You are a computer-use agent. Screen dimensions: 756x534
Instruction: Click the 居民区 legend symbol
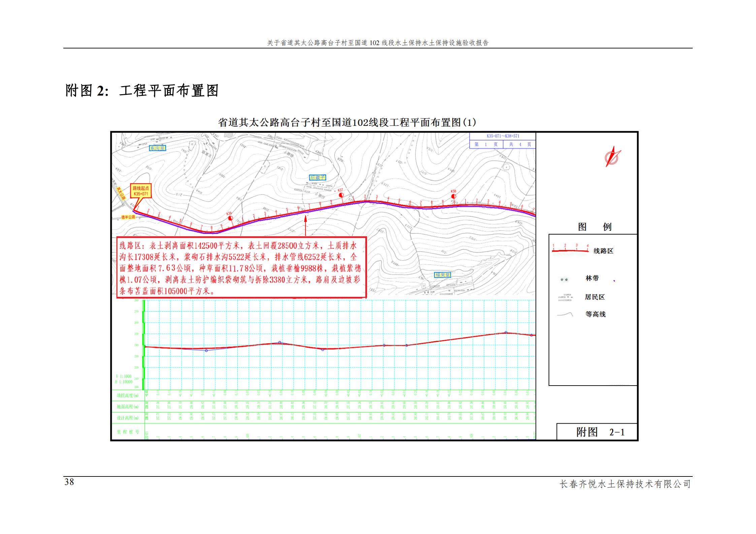tap(565, 297)
